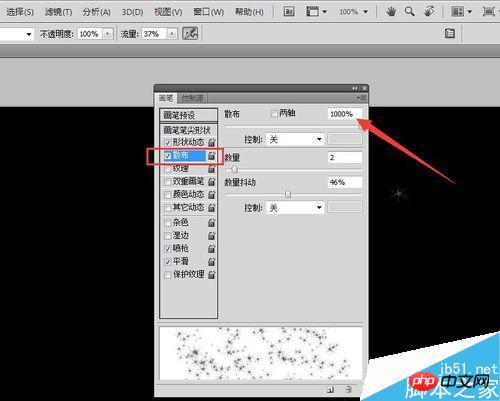Select the Zoom magnifier tool in application bar
The height and width of the screenshot is (401, 500).
[409, 12]
